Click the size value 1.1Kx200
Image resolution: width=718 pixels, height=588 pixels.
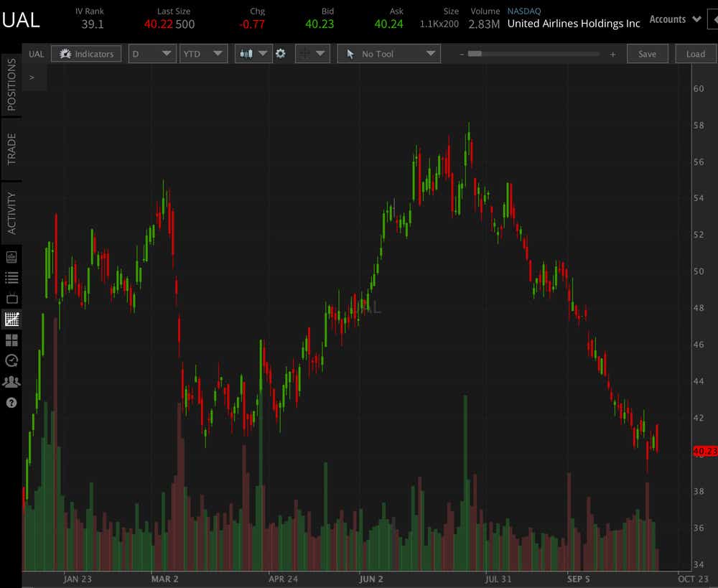(x=439, y=24)
